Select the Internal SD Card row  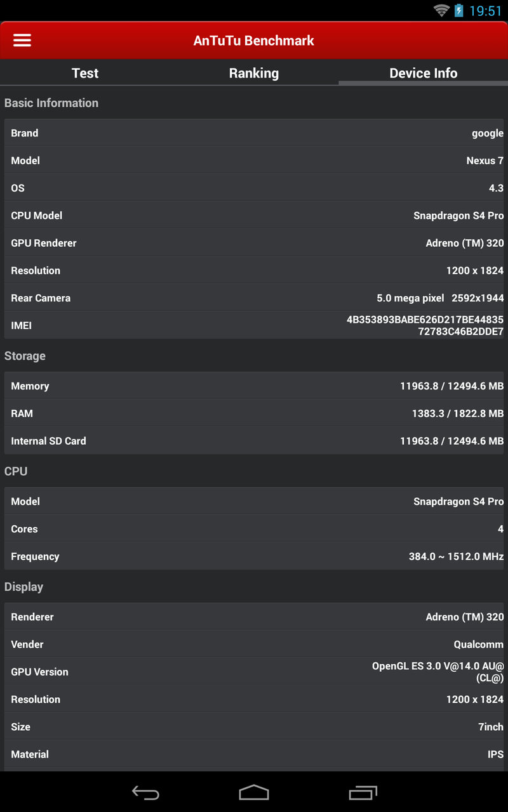[x=254, y=441]
